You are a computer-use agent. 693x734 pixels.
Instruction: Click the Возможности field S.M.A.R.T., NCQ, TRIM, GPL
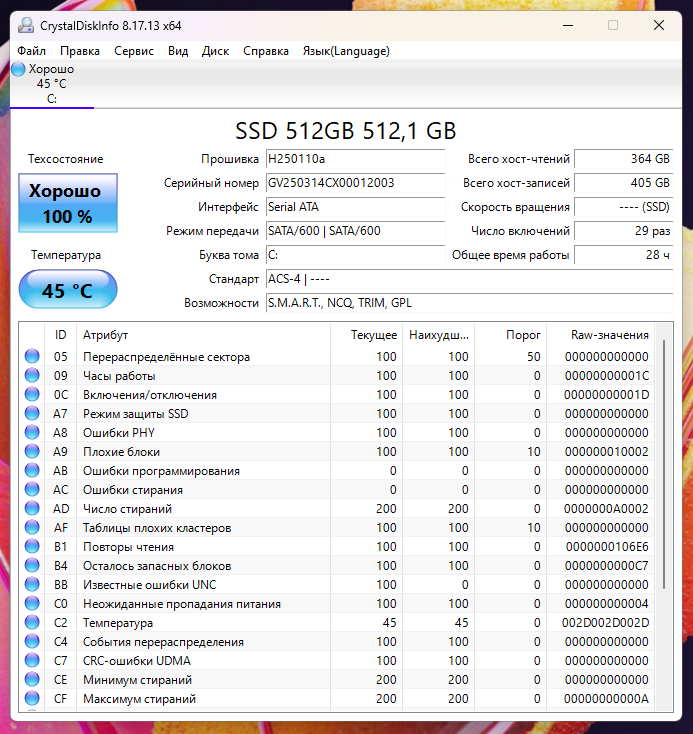470,303
